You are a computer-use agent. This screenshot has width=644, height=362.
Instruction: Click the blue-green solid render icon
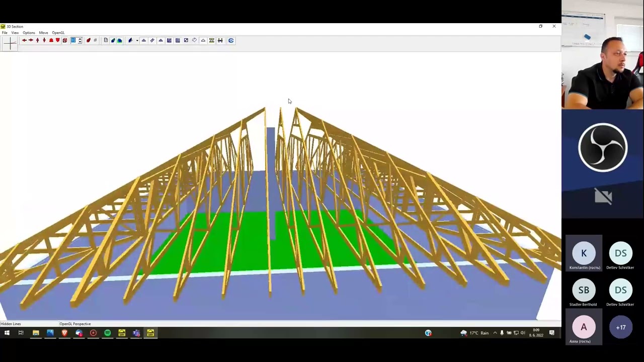(x=113, y=40)
